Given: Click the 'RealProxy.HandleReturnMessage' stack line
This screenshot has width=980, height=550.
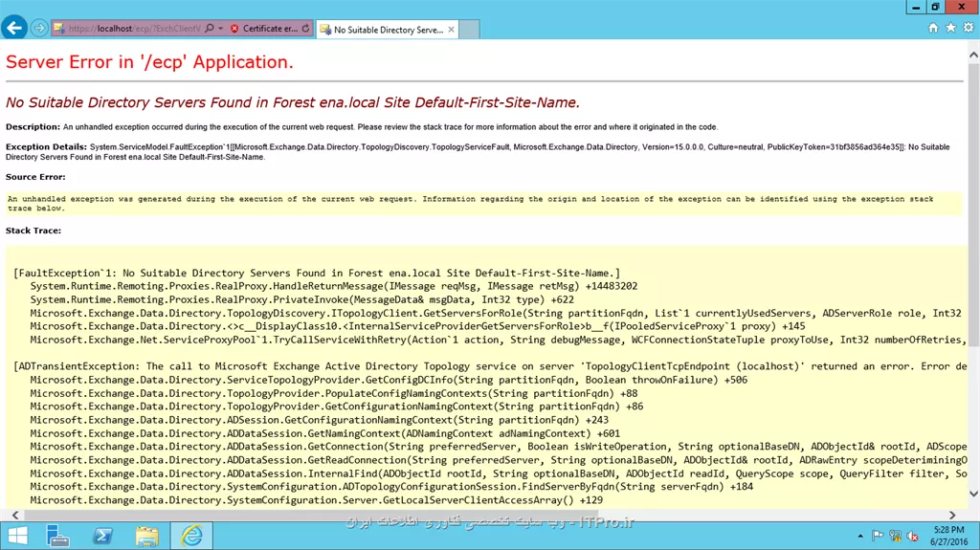Looking at the screenshot, I should [334, 286].
